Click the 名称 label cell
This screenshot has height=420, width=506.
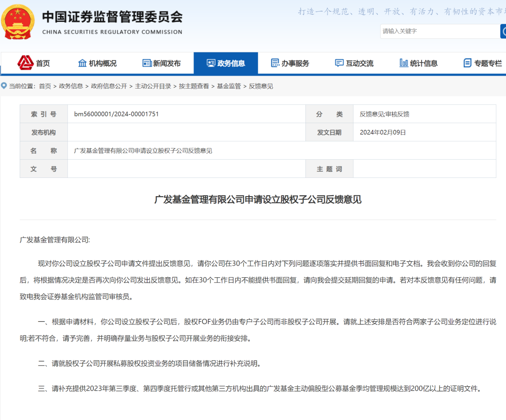pyautogui.click(x=44, y=151)
